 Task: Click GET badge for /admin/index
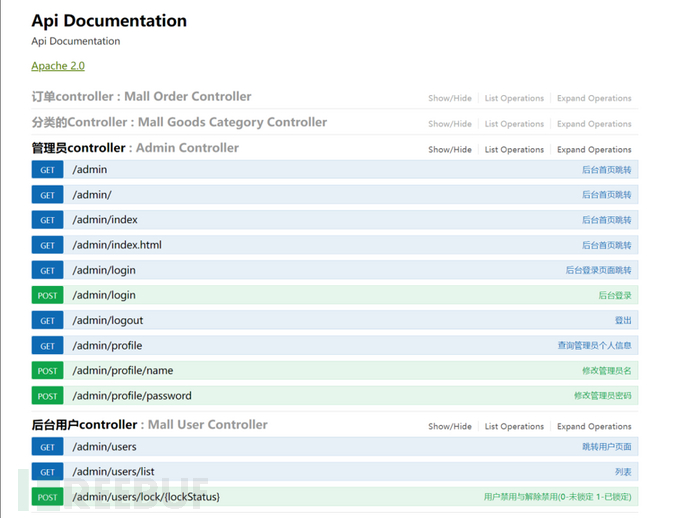pos(47,220)
